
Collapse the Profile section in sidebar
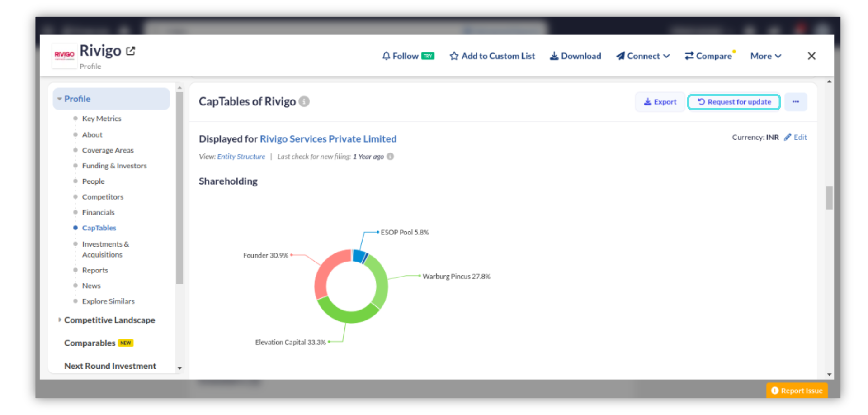(60, 99)
